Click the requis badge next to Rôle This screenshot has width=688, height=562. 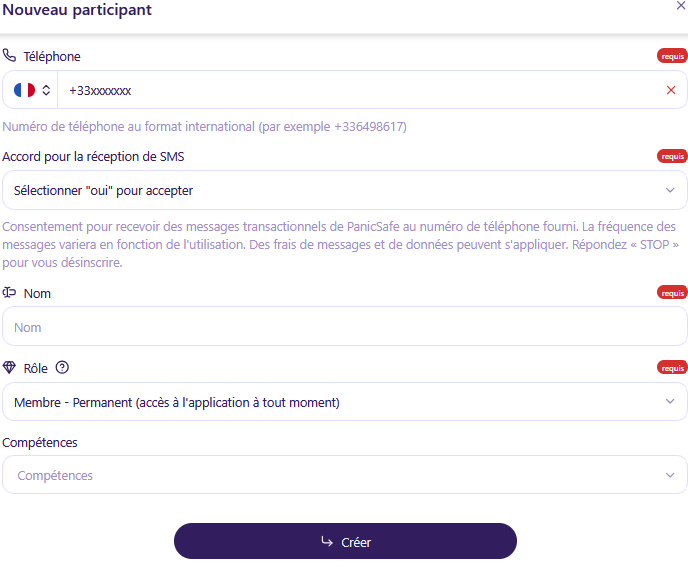(x=672, y=368)
